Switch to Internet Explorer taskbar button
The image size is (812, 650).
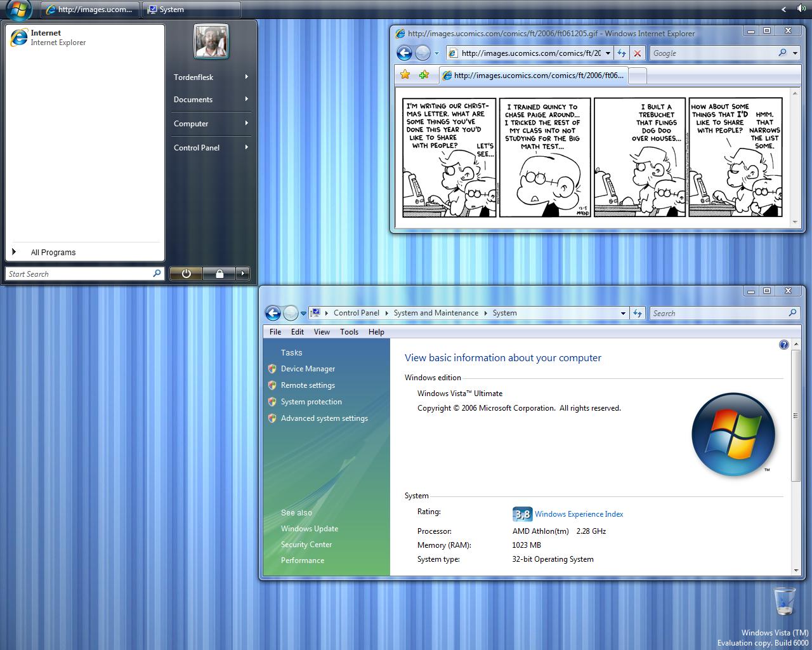coord(89,10)
